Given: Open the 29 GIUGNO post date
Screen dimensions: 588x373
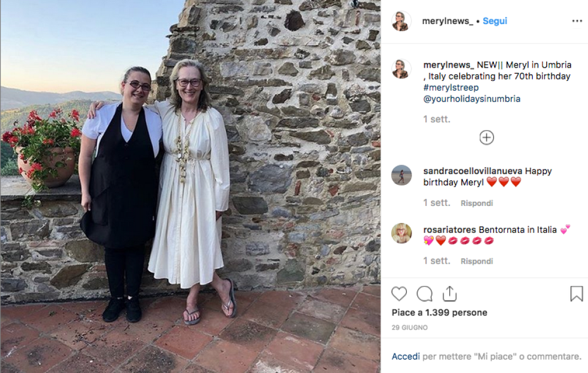Looking at the screenshot, I should pyautogui.click(x=410, y=328).
